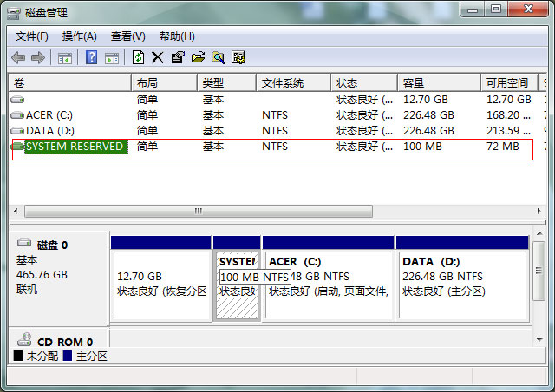This screenshot has height=392, width=555.
Task: Select the ACER (C:) row in volume list
Action: (49, 114)
